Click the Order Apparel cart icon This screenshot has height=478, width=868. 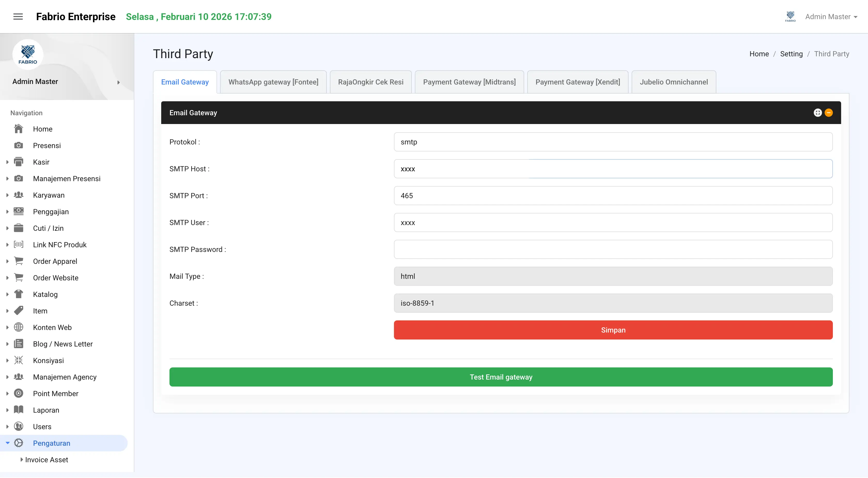point(19,261)
